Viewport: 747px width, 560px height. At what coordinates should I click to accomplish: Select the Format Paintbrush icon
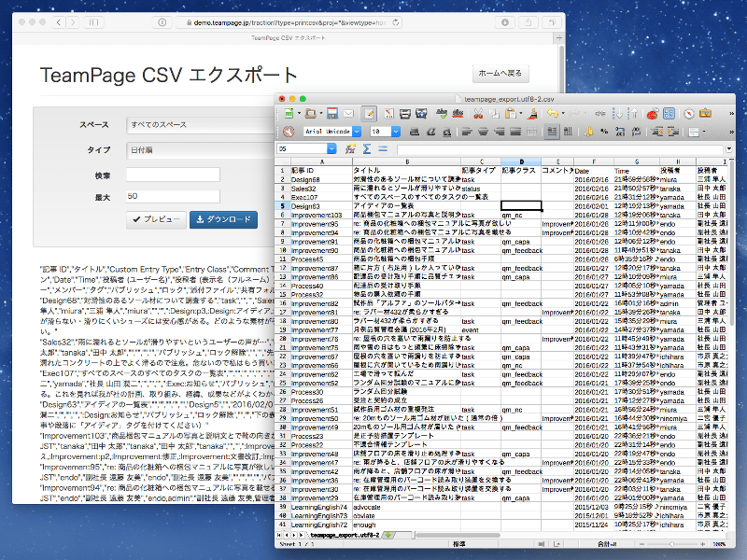pyautogui.click(x=533, y=113)
